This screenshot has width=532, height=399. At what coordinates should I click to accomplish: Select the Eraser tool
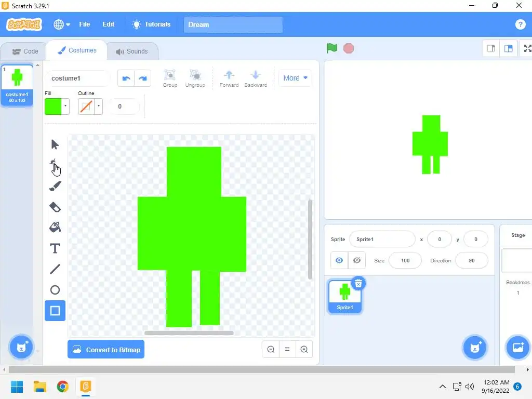click(x=55, y=207)
